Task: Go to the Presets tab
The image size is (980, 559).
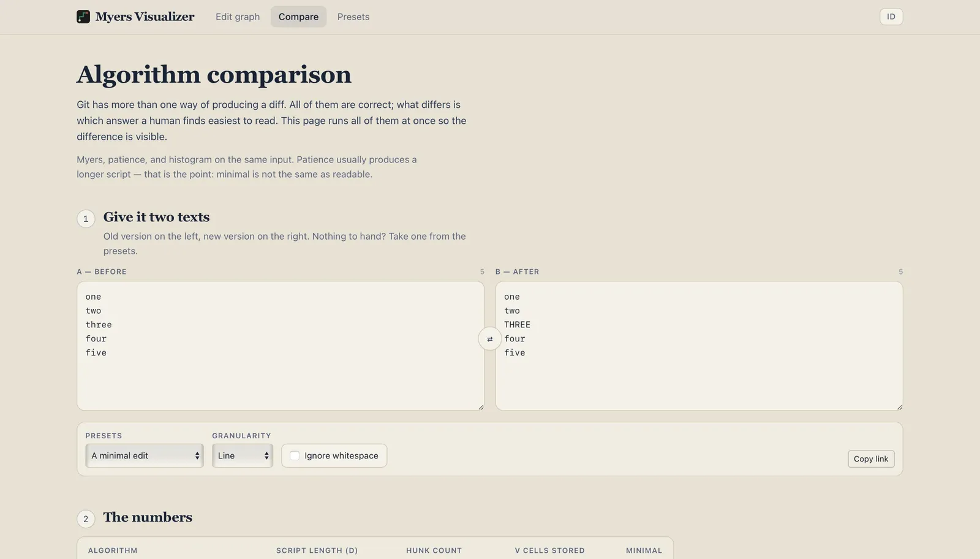Action: tap(353, 17)
